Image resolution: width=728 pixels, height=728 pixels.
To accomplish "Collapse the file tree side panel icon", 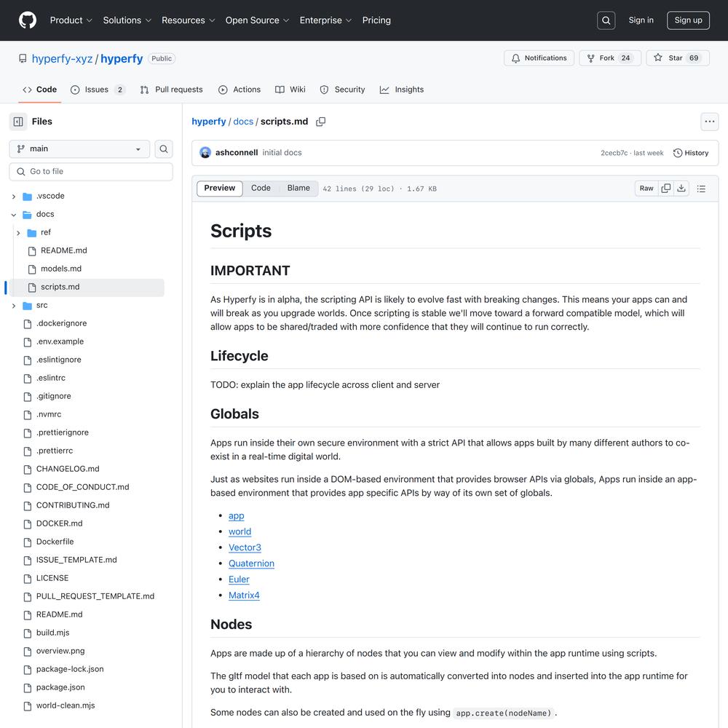I will (x=18, y=122).
